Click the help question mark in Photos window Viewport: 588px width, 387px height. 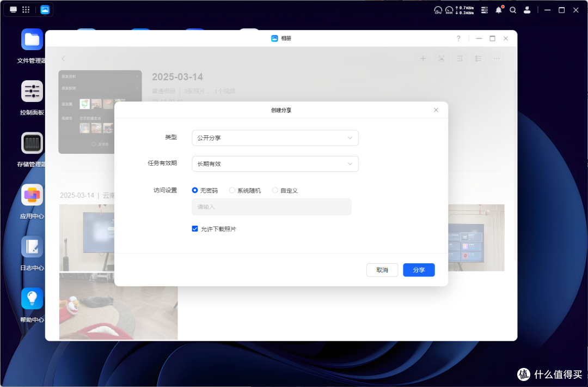click(458, 38)
